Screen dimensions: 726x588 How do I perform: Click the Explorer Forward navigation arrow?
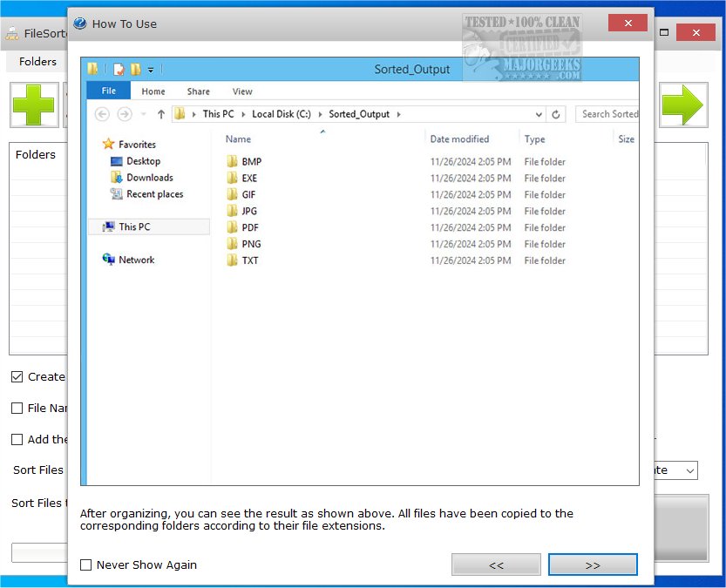click(x=124, y=114)
